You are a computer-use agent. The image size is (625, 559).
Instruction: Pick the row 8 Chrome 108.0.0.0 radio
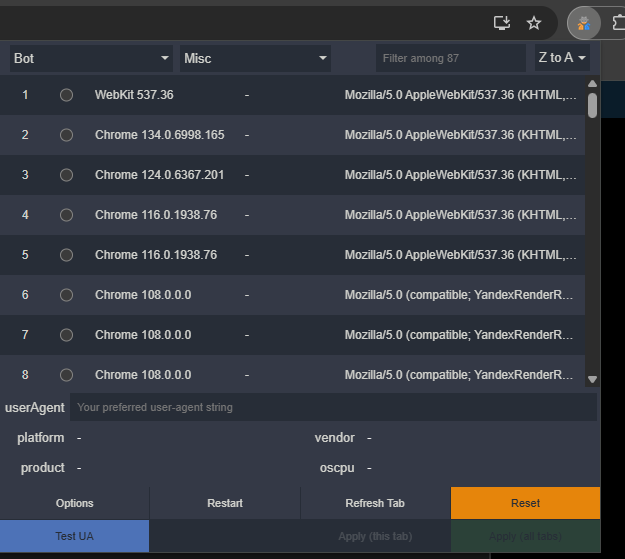(66, 375)
